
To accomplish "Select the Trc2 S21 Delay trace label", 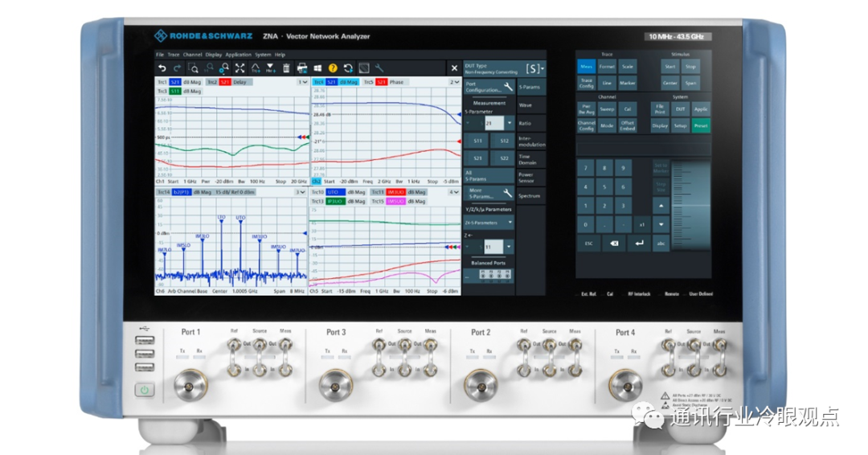I will 228,82.
